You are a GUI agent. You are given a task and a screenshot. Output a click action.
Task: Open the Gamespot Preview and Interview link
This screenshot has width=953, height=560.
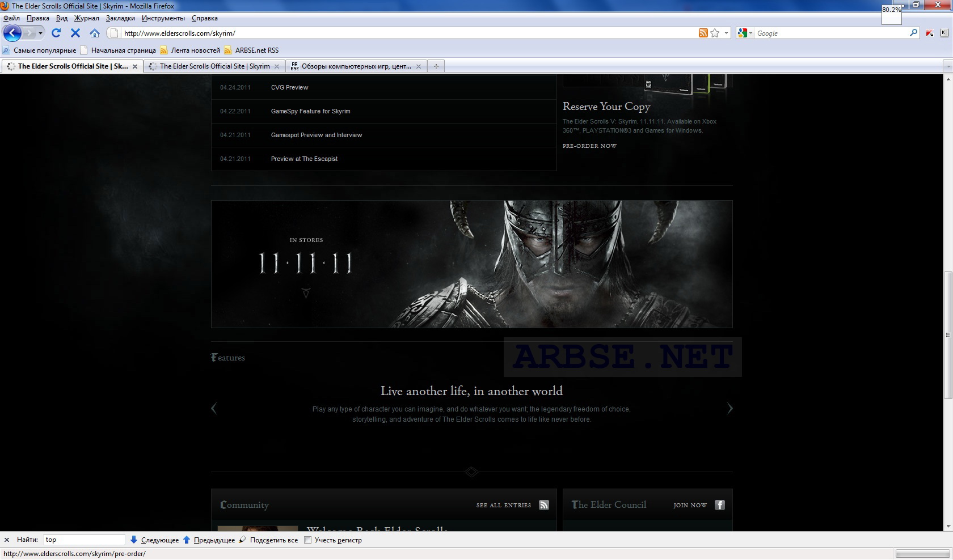coord(317,135)
